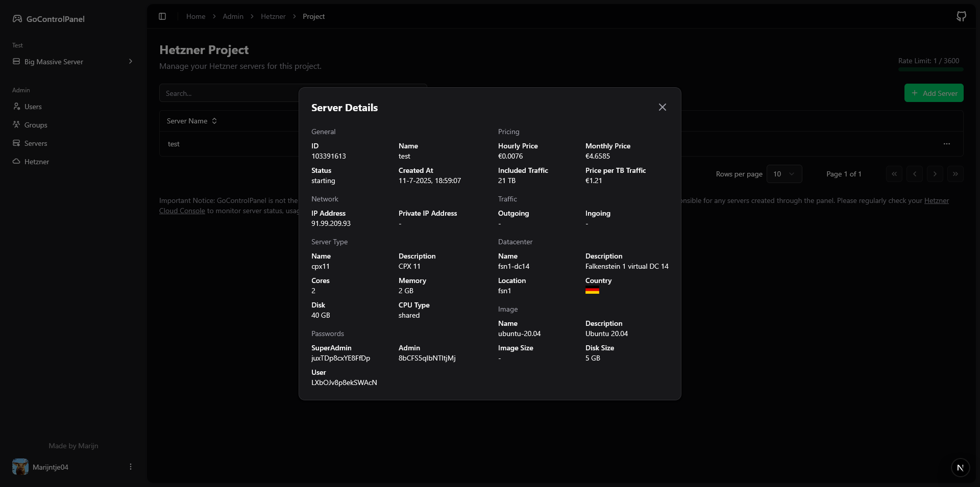Click image name ubuntu-20.04
Screen dimensions: 980x487
(519, 334)
